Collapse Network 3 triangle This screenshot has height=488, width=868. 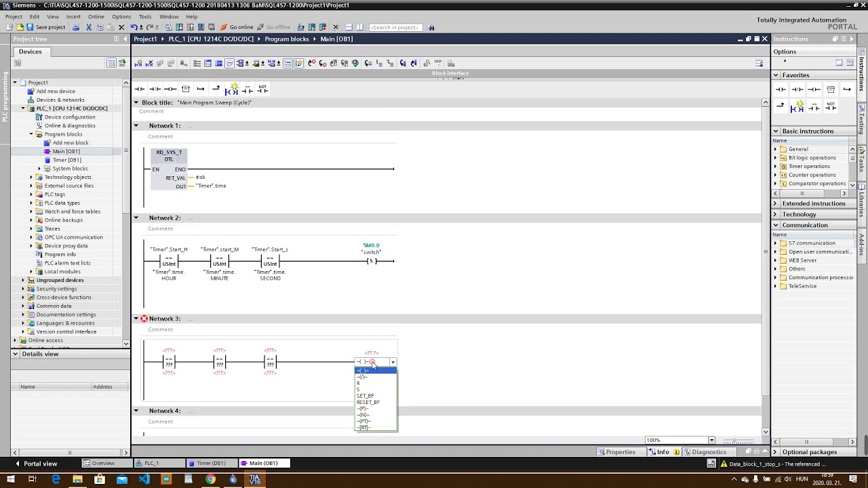click(x=136, y=319)
